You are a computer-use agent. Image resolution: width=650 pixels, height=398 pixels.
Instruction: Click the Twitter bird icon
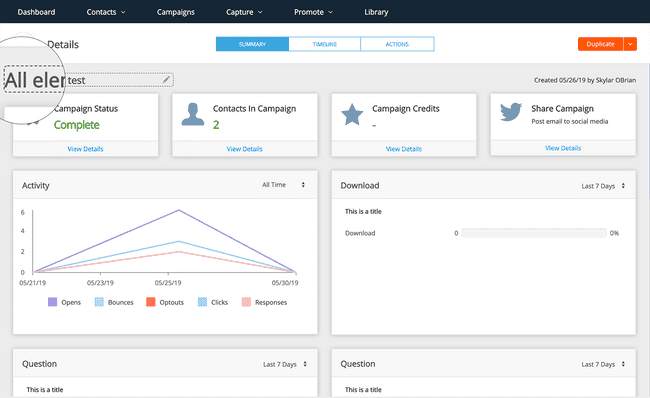pyautogui.click(x=511, y=112)
